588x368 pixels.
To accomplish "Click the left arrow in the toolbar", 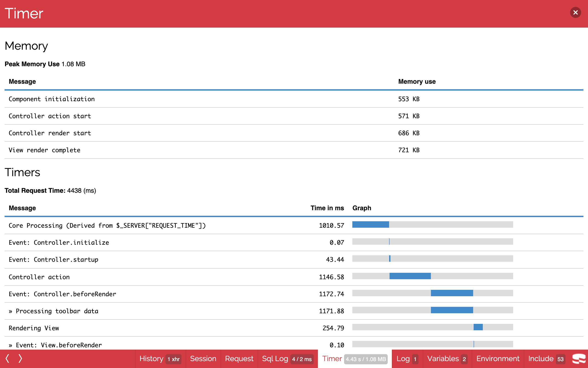I will (x=7, y=359).
